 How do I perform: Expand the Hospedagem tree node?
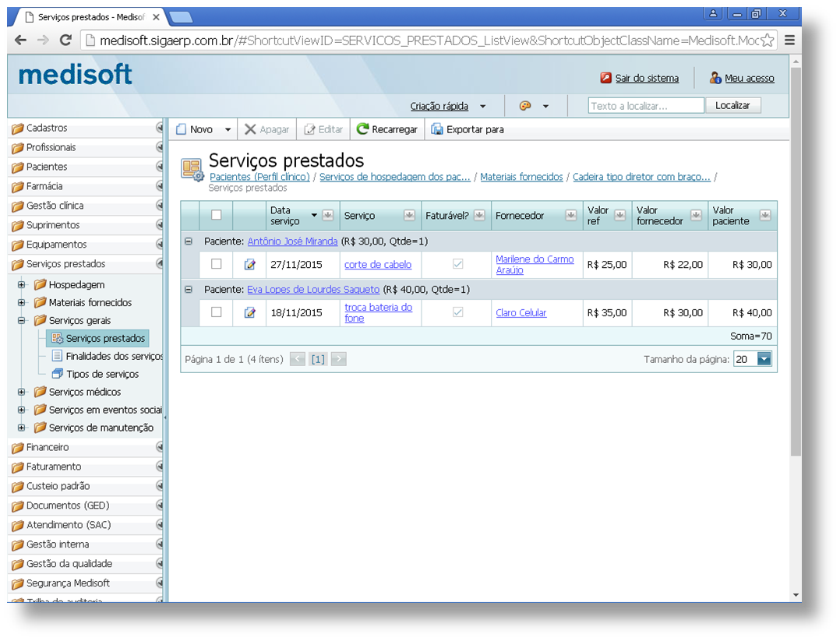pyautogui.click(x=22, y=284)
